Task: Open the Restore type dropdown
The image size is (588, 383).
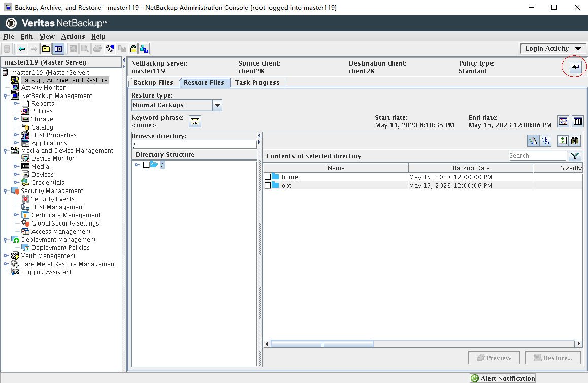Action: 217,105
